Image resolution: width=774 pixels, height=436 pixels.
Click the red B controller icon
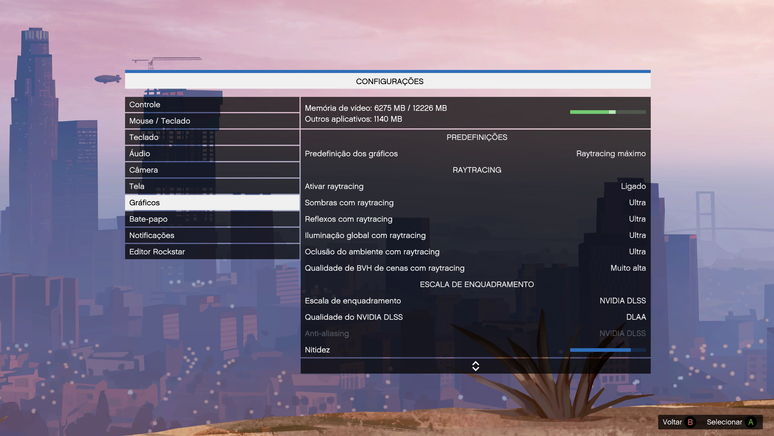[690, 422]
